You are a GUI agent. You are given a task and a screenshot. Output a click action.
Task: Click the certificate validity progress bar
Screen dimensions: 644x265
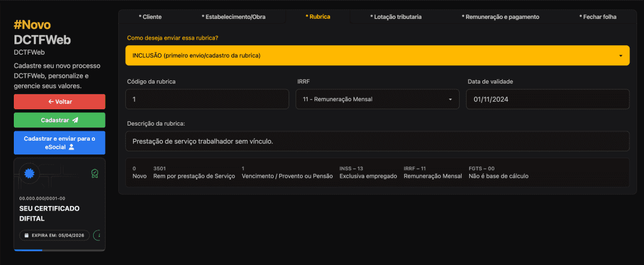tap(60, 250)
